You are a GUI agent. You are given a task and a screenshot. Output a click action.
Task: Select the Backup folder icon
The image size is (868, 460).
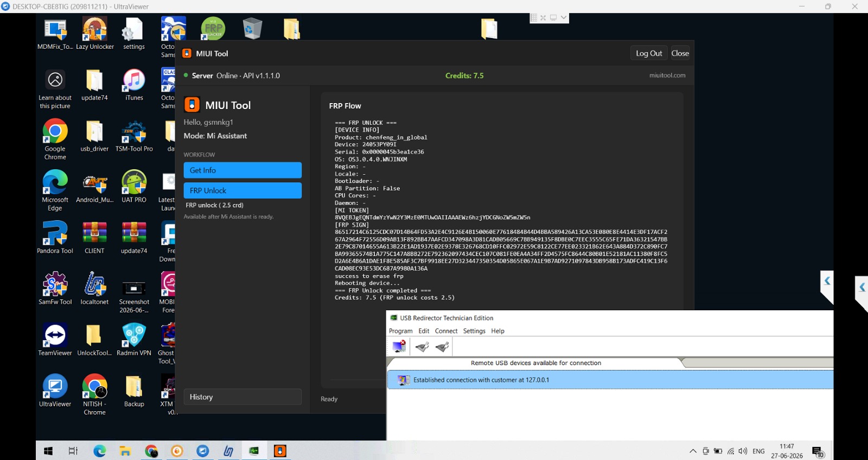[134, 391]
